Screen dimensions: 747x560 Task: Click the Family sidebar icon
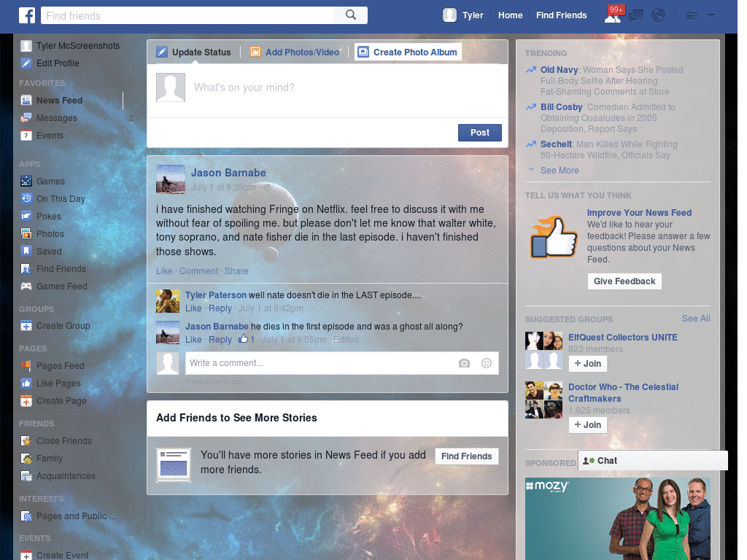click(x=26, y=459)
